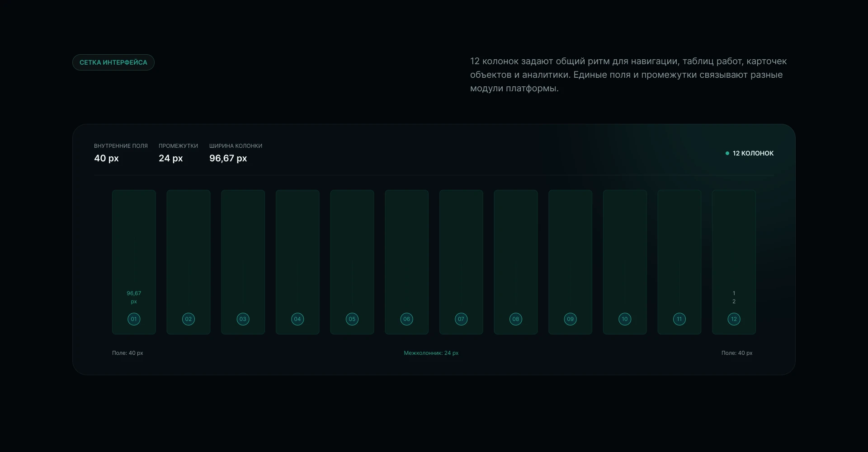Click the column 01 circular badge
Viewport: 868px width, 452px height.
134,319
